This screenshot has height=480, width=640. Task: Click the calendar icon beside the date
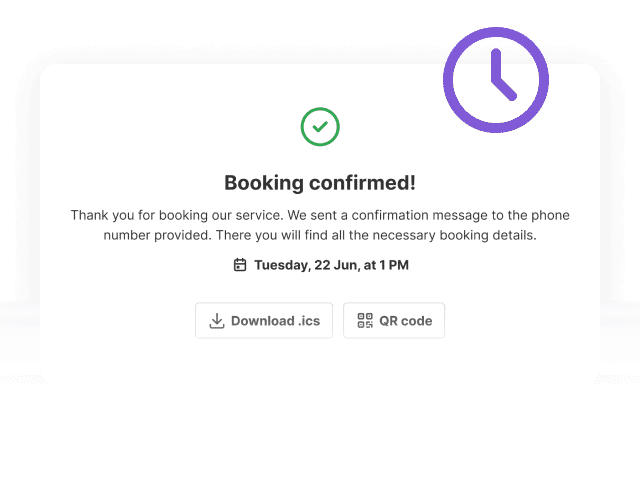coord(240,265)
